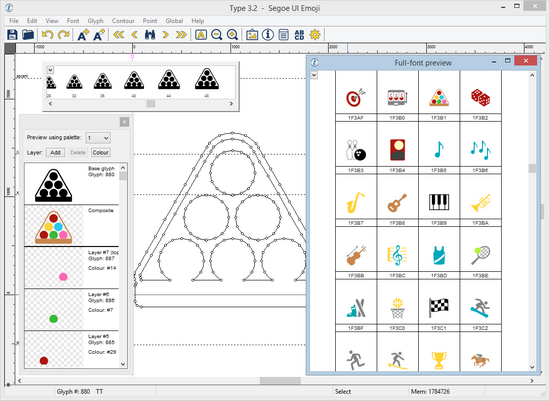Open the File menu
Viewport: 550px width, 401px height.
click(14, 21)
